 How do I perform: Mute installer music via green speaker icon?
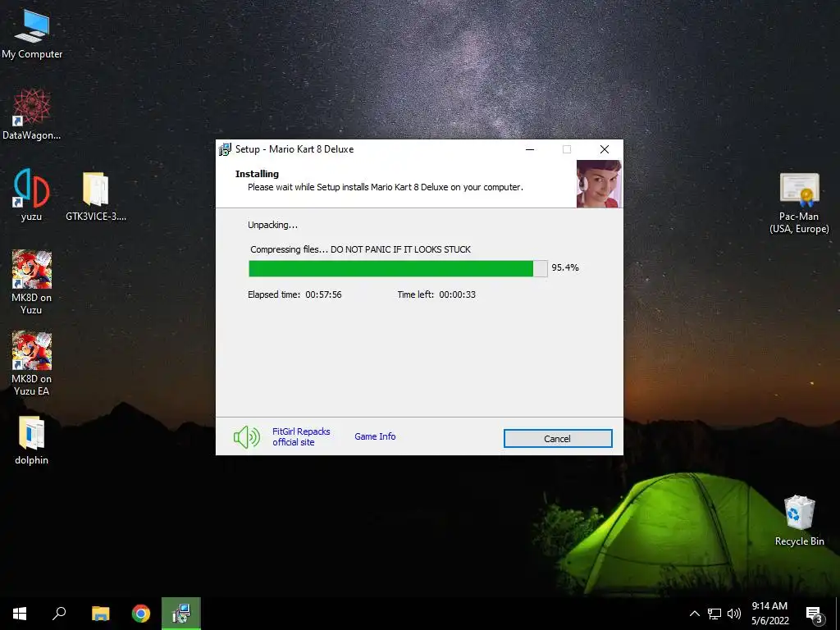pos(246,437)
